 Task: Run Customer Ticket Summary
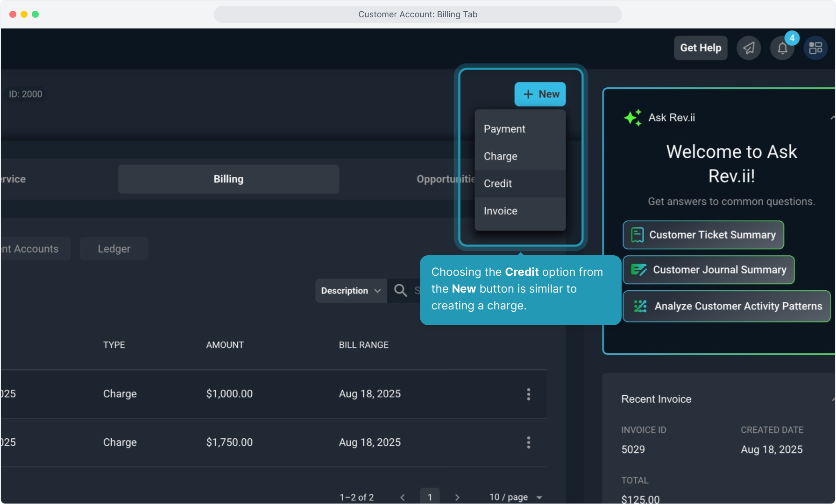(x=703, y=235)
